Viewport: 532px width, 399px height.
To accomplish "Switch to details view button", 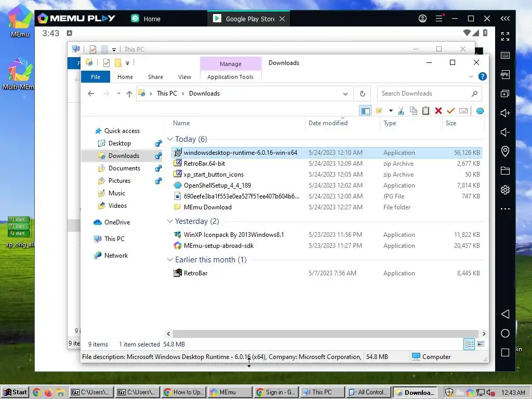I will tap(469, 344).
